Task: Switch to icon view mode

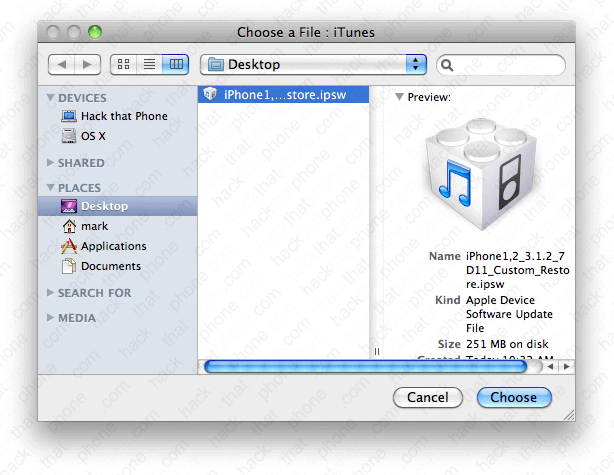Action: [124, 64]
